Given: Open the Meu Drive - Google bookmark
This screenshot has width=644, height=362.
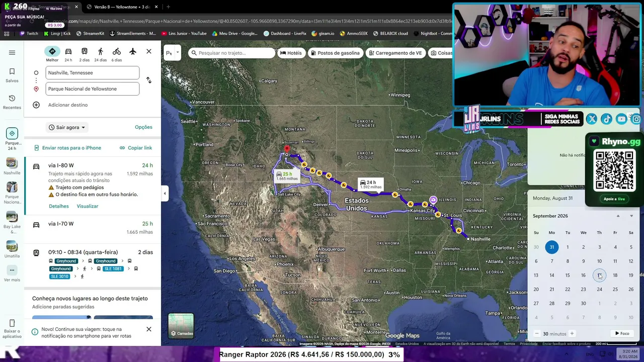Looking at the screenshot, I should tap(234, 34).
